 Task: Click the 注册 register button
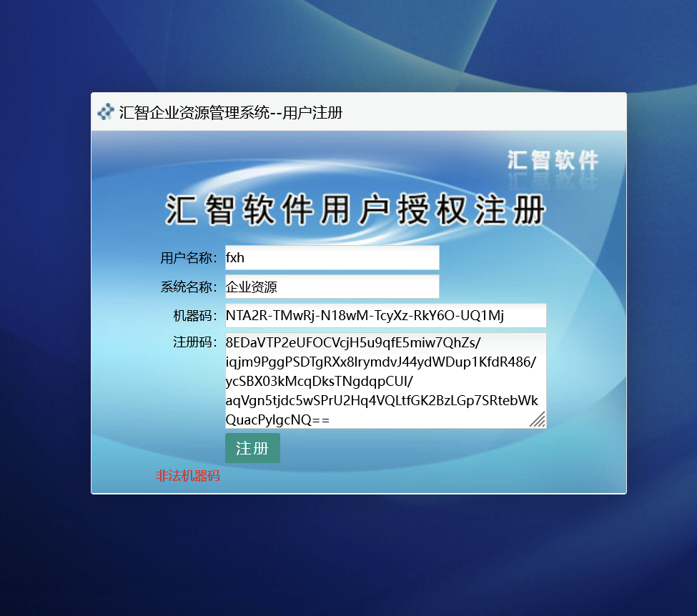pos(252,448)
